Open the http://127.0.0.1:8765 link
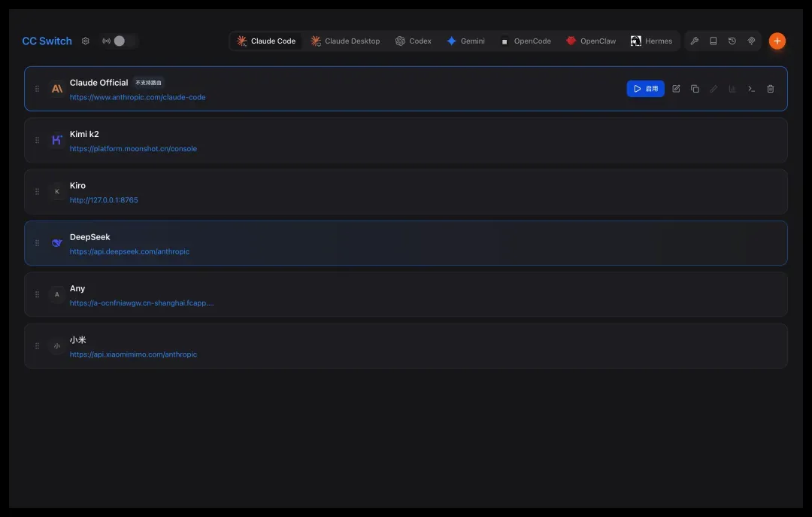 click(104, 199)
